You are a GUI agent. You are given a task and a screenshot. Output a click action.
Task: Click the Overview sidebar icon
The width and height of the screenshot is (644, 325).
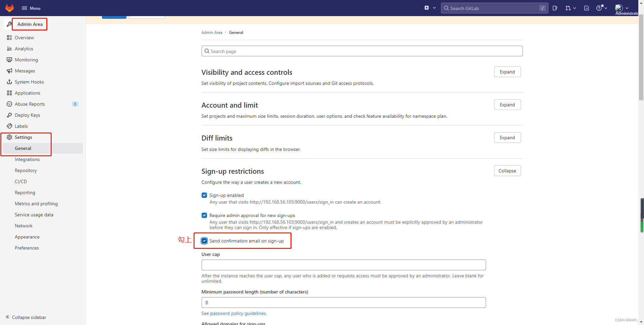[9, 38]
